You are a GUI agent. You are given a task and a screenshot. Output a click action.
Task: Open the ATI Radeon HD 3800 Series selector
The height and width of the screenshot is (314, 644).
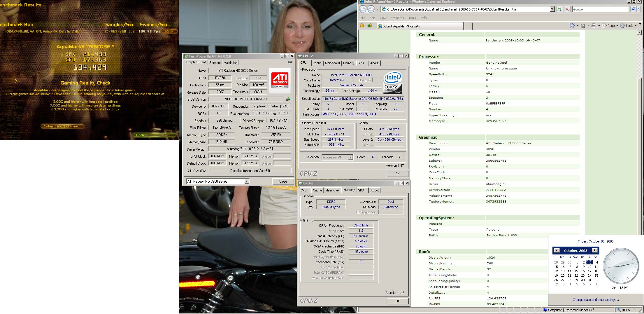point(218,181)
